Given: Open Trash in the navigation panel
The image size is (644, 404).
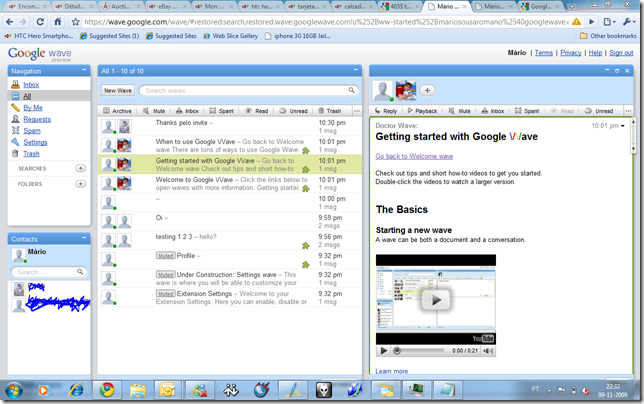Looking at the screenshot, I should pos(31,154).
